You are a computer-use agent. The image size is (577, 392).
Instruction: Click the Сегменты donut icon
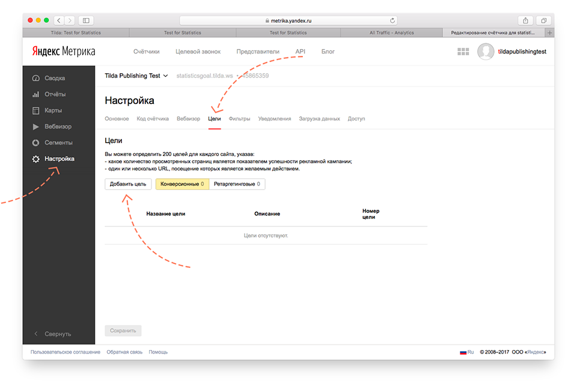pos(35,142)
